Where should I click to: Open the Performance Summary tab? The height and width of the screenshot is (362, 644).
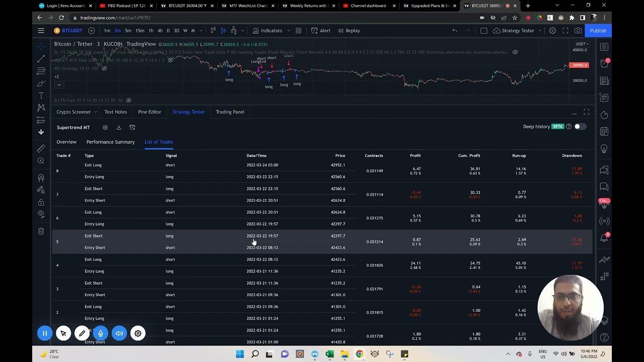pos(110,142)
